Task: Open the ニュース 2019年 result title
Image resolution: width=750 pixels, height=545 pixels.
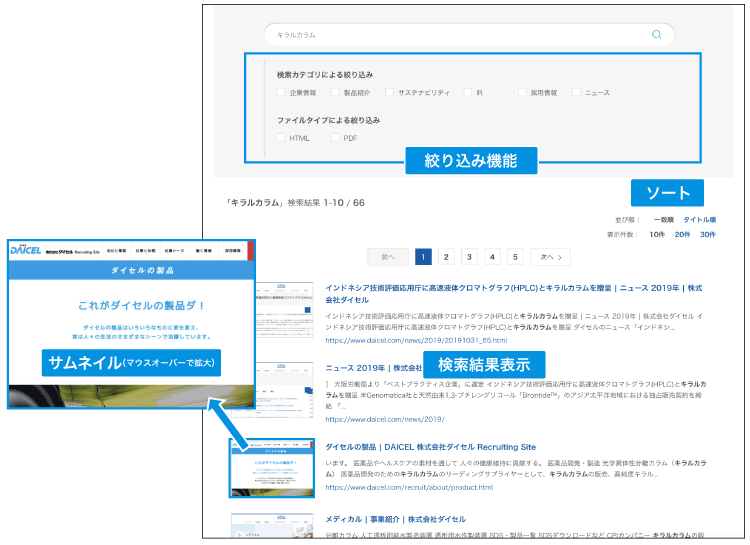Action: point(374,368)
